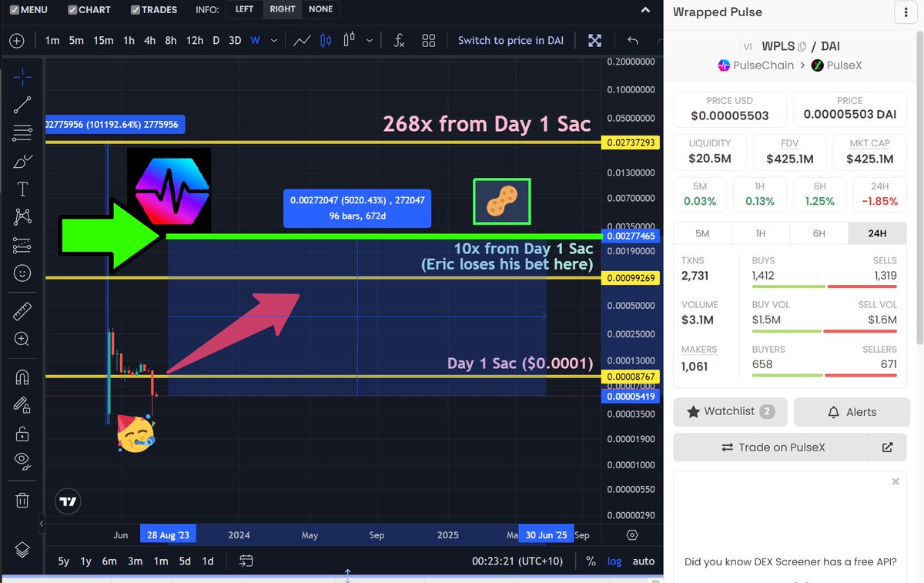924x583 pixels.
Task: Click the green horizontal line at 0.00277465
Action: (x=385, y=236)
